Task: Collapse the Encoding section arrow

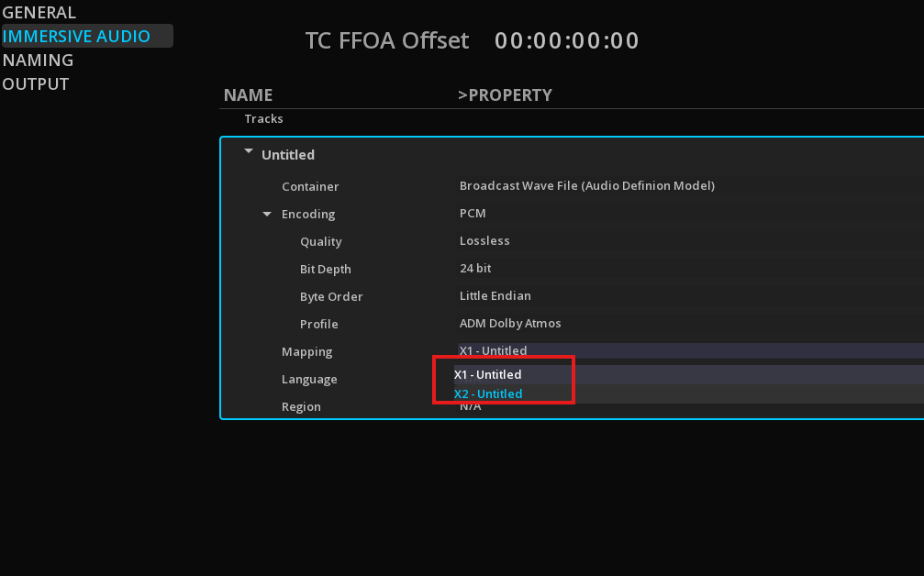Action: click(267, 214)
